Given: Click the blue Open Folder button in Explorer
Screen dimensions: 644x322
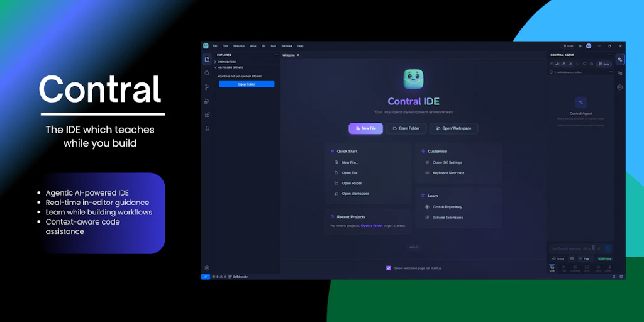Looking at the screenshot, I should coord(247,84).
